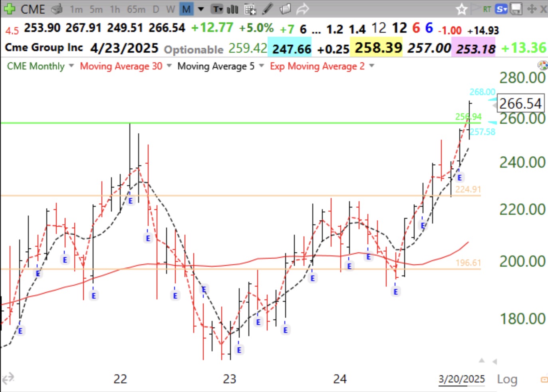The image size is (548, 392).
Task: Click the high price 267.91
Action: pyautogui.click(x=83, y=28)
